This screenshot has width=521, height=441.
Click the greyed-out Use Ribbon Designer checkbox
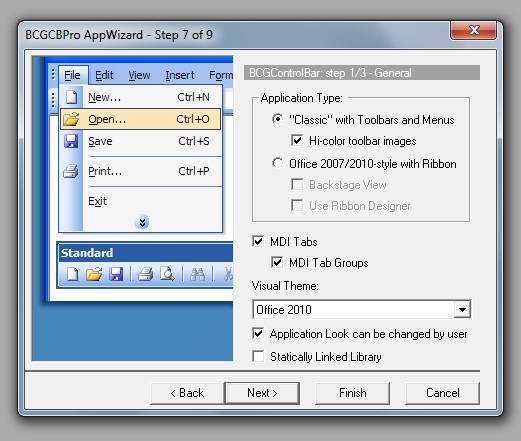297,205
